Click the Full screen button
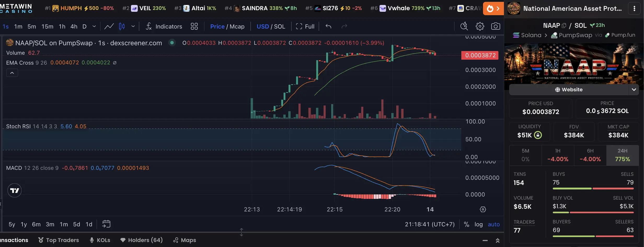 [x=305, y=26]
